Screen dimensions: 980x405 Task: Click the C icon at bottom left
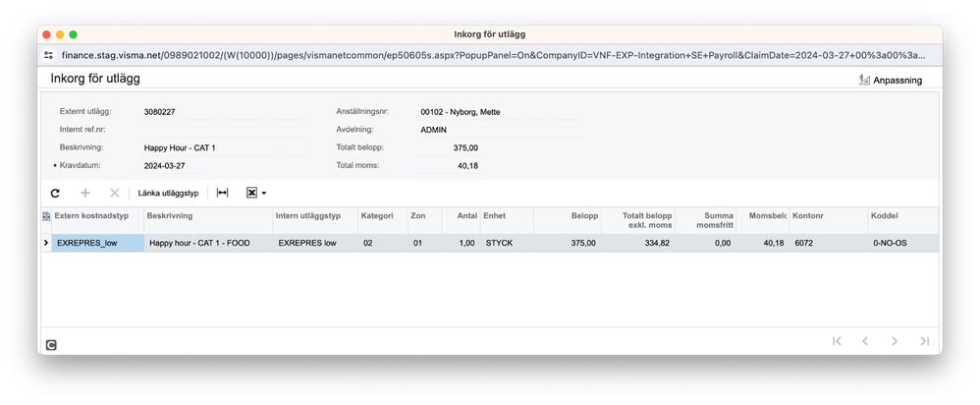[x=52, y=345]
